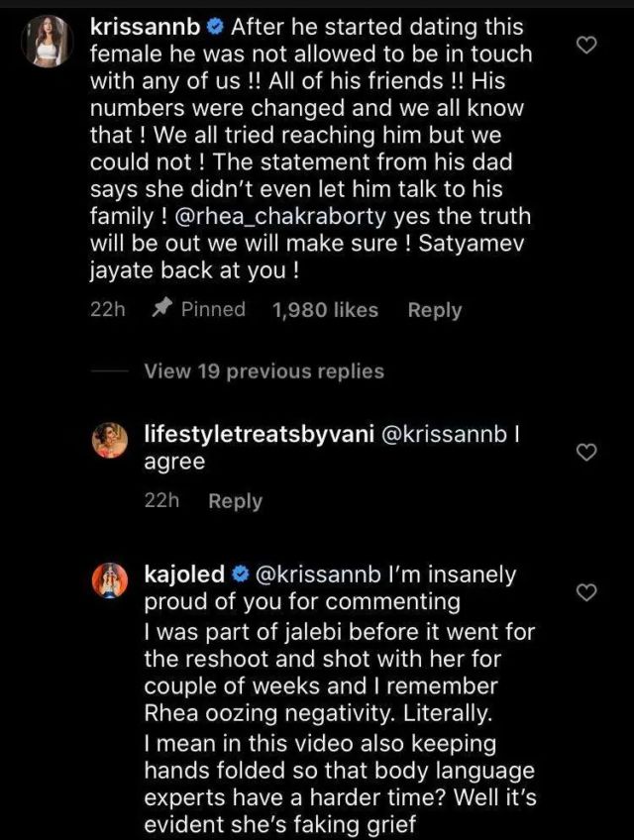
Task: Open kajoled's profile picture
Action: (110, 581)
